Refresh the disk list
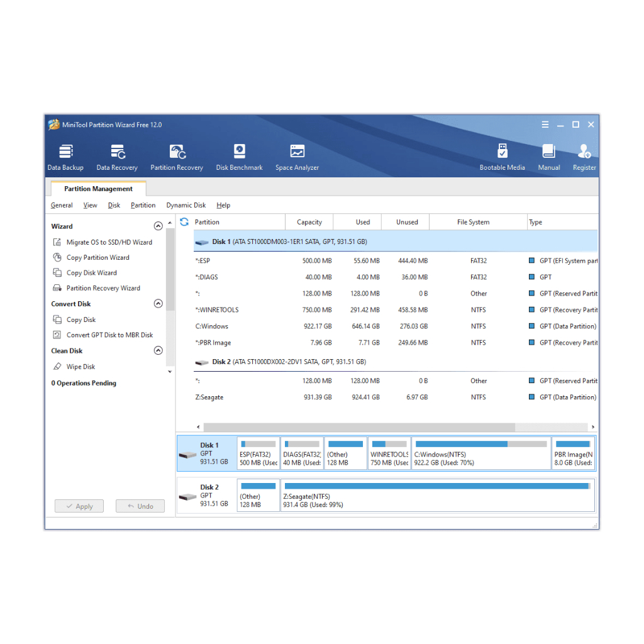This screenshot has width=644, height=644. [x=184, y=221]
